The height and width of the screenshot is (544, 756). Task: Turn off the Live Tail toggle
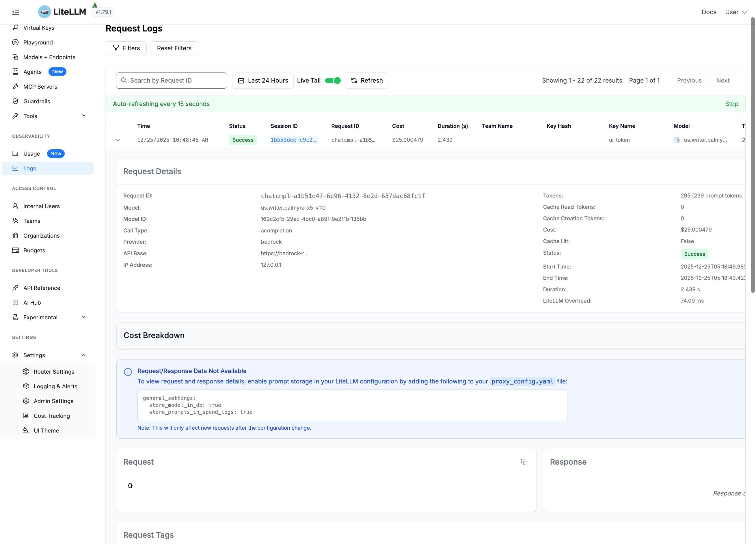pyautogui.click(x=333, y=80)
